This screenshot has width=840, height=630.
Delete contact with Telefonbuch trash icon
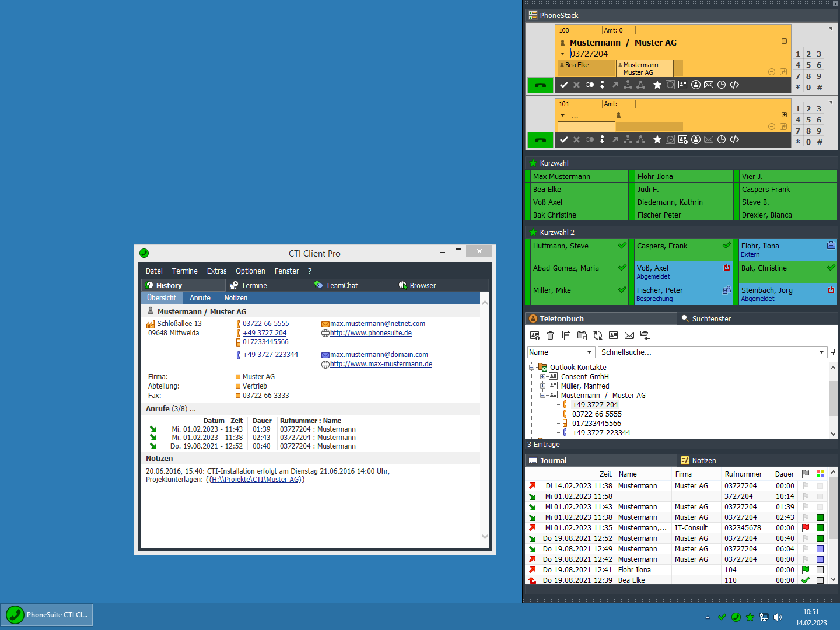click(x=550, y=335)
